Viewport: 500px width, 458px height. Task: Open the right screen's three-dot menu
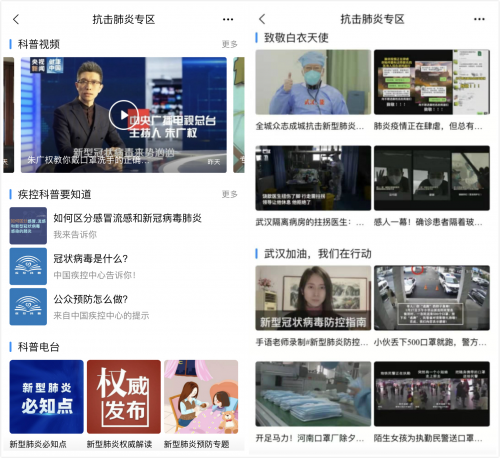479,19
